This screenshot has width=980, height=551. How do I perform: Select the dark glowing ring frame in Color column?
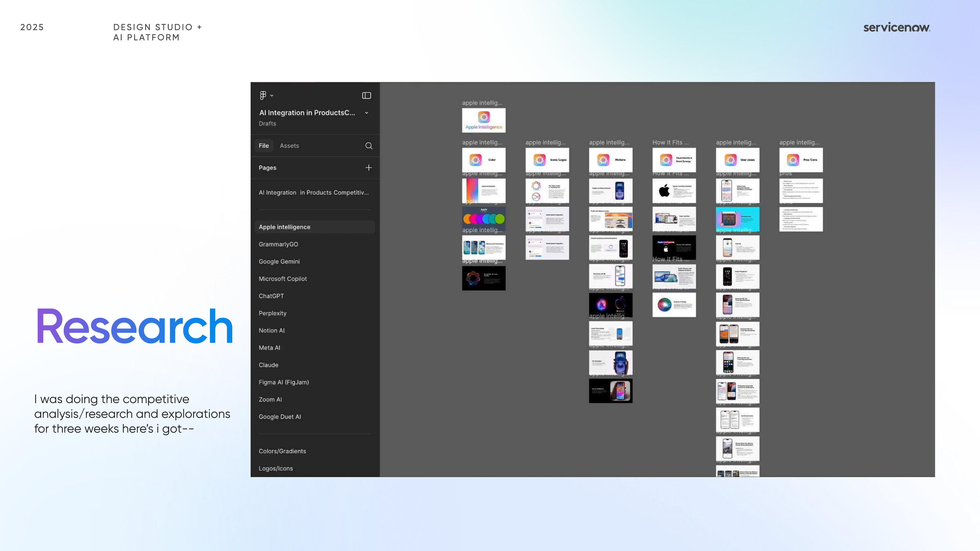click(484, 278)
